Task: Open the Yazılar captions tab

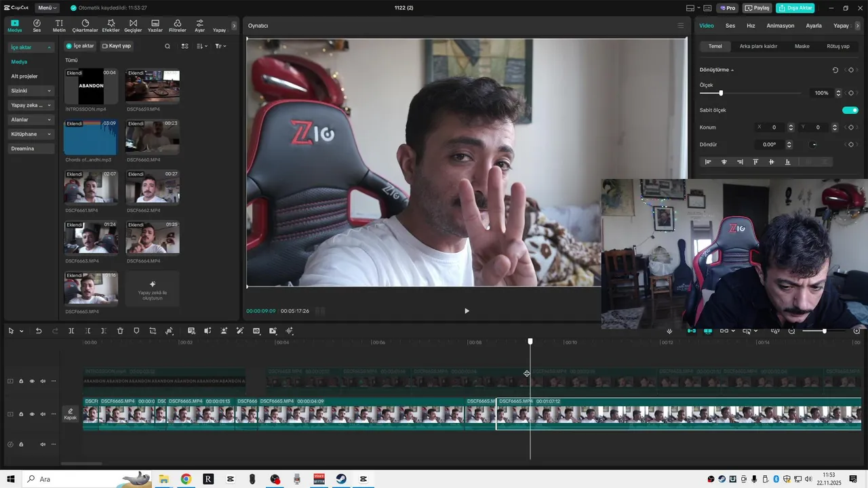Action: point(155,26)
